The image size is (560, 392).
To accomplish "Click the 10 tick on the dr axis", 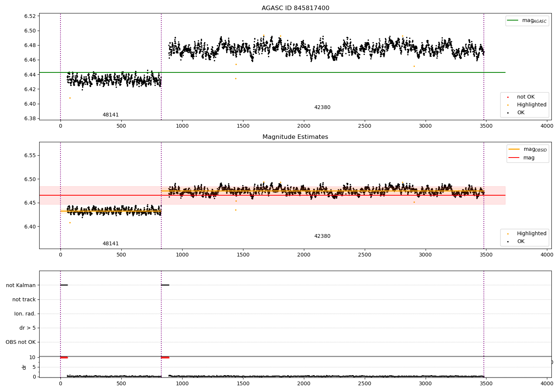I will point(32,358).
